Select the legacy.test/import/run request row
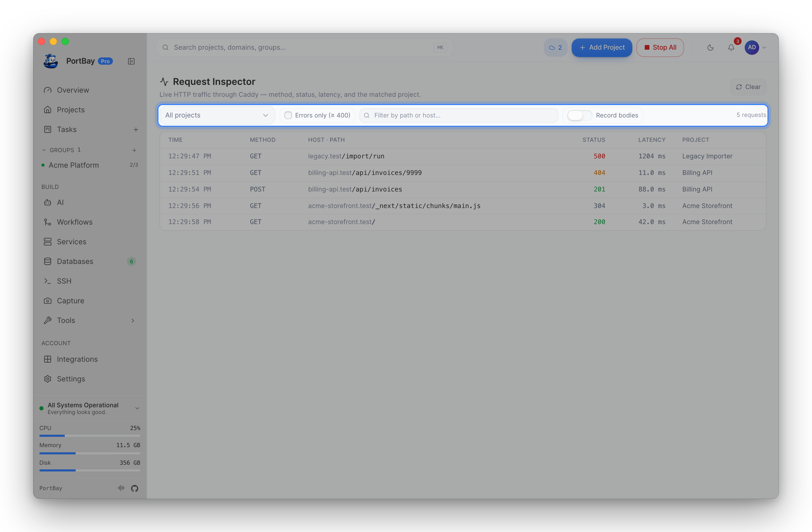Image resolution: width=812 pixels, height=532 pixels. pos(463,156)
